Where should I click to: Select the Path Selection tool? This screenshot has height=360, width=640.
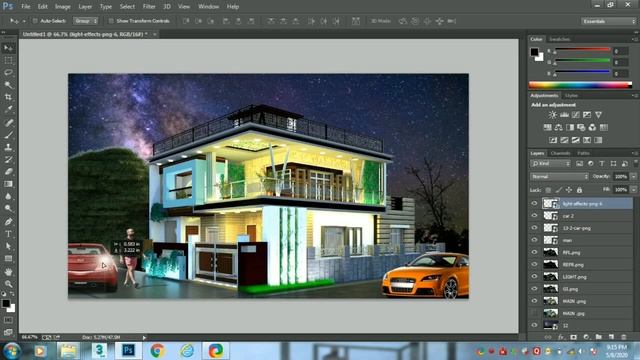[8, 246]
